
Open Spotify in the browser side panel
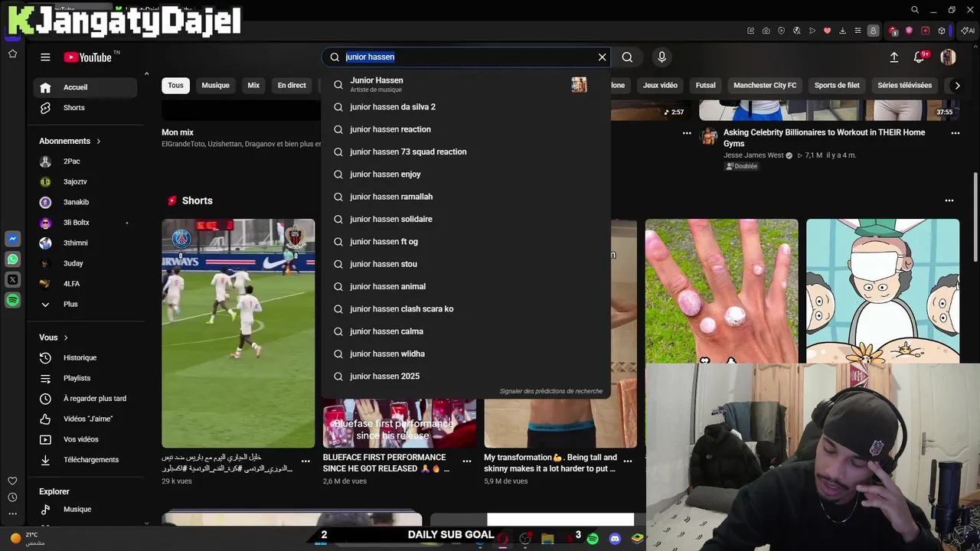(13, 301)
